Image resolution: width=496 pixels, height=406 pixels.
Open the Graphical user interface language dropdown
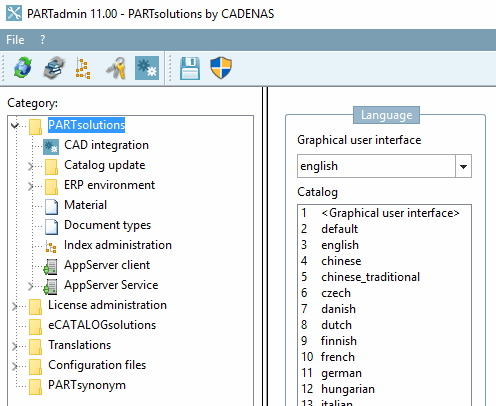[463, 166]
